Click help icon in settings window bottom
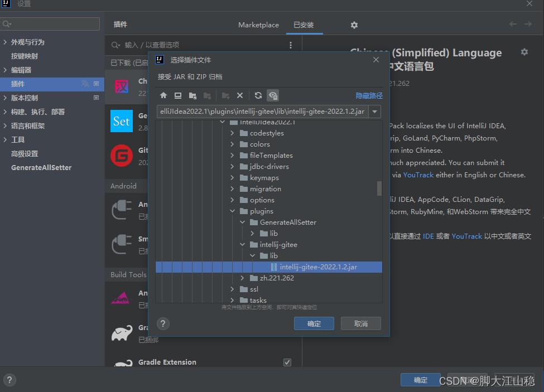 (x=9, y=380)
